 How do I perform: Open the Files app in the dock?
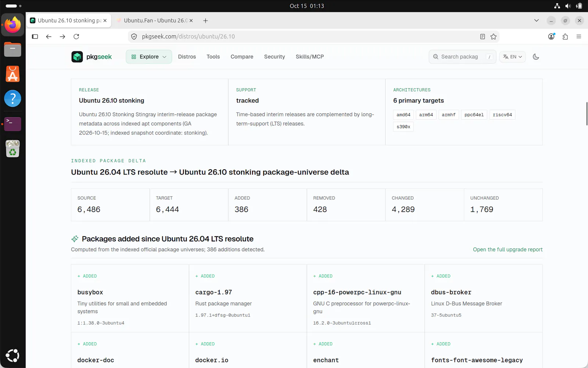click(x=13, y=49)
